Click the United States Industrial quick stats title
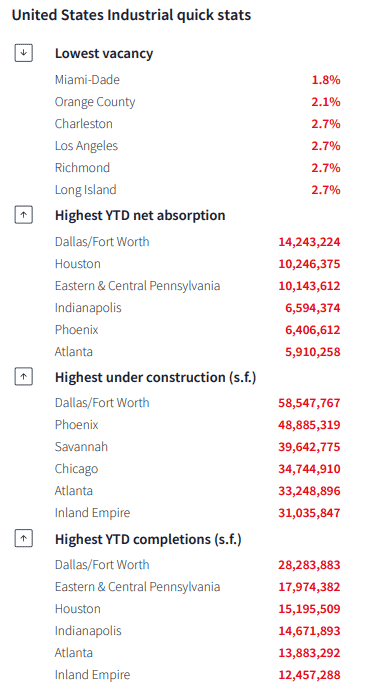This screenshot has height=696, width=373. coord(131,15)
